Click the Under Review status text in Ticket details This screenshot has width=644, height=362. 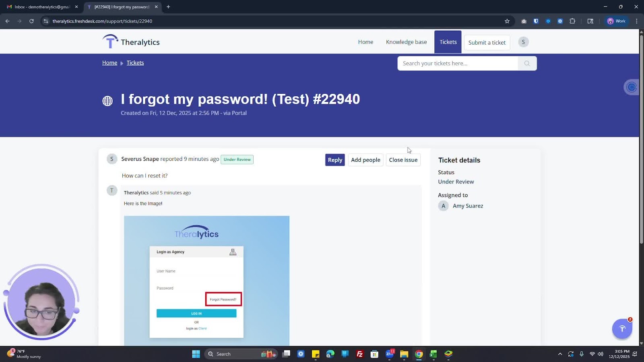coord(456,182)
